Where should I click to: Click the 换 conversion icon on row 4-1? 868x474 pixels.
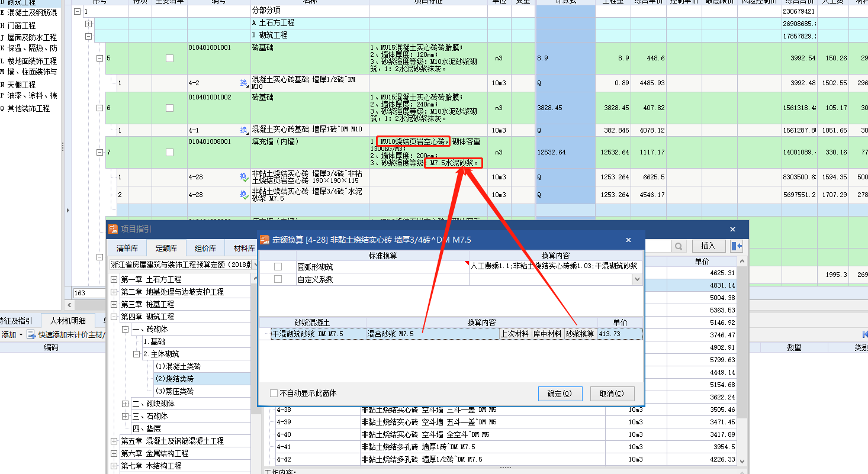click(x=243, y=130)
